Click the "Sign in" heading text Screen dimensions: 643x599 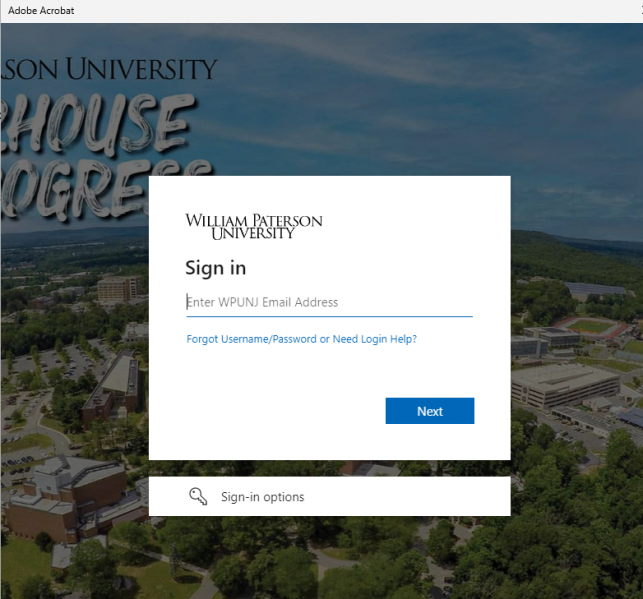[216, 268]
